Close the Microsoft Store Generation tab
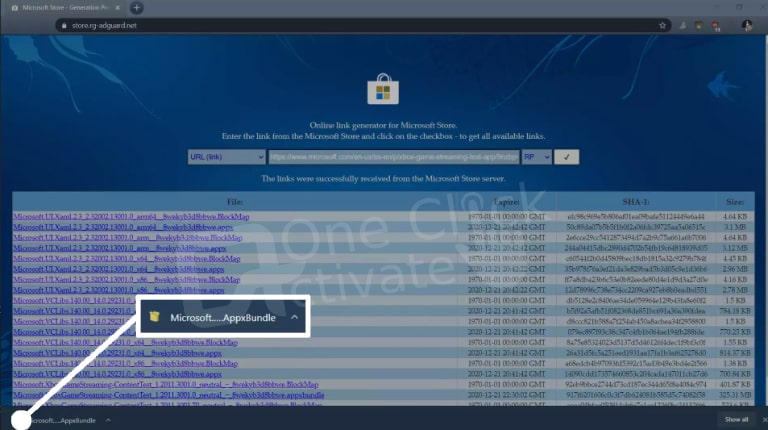This screenshot has width=768, height=430. pyautogui.click(x=118, y=8)
